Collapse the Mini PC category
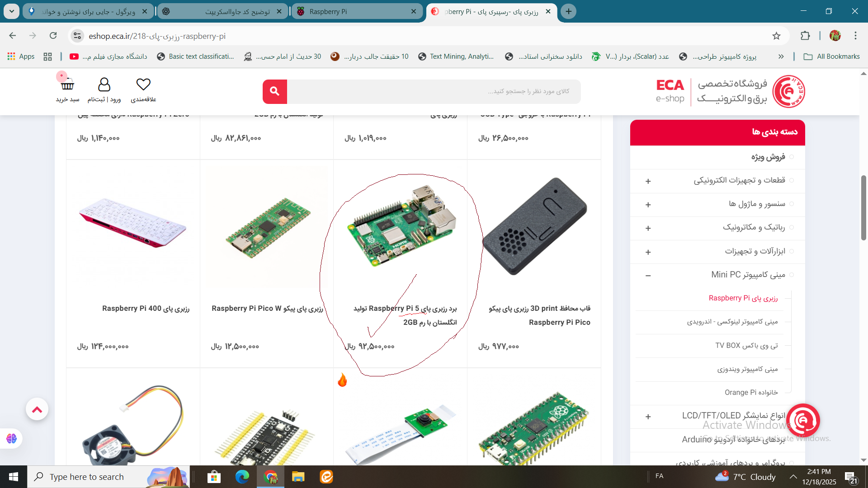The image size is (868, 488). click(x=648, y=275)
